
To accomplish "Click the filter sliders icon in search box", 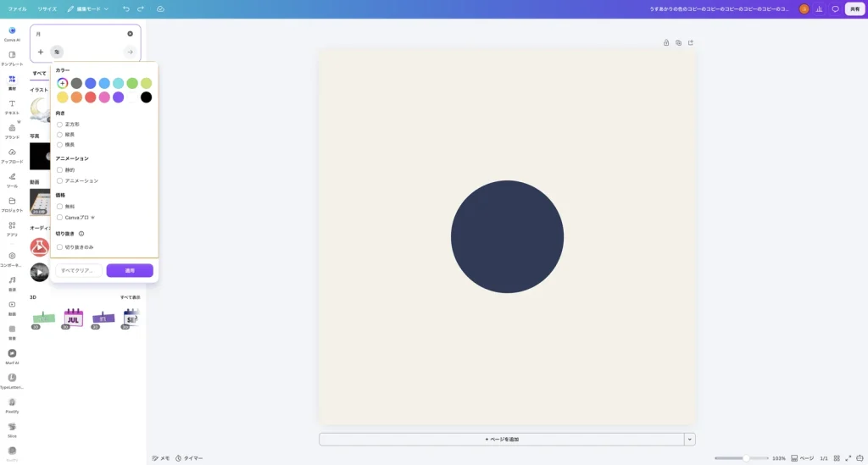I will [x=57, y=52].
